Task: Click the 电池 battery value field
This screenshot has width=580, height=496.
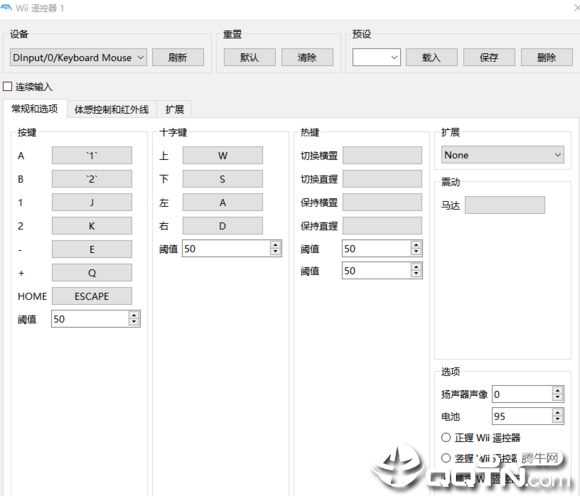Action: 522,416
